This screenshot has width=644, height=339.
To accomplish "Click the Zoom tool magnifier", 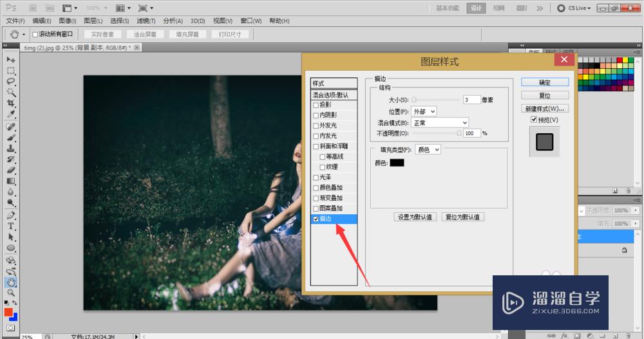I will coord(11,293).
